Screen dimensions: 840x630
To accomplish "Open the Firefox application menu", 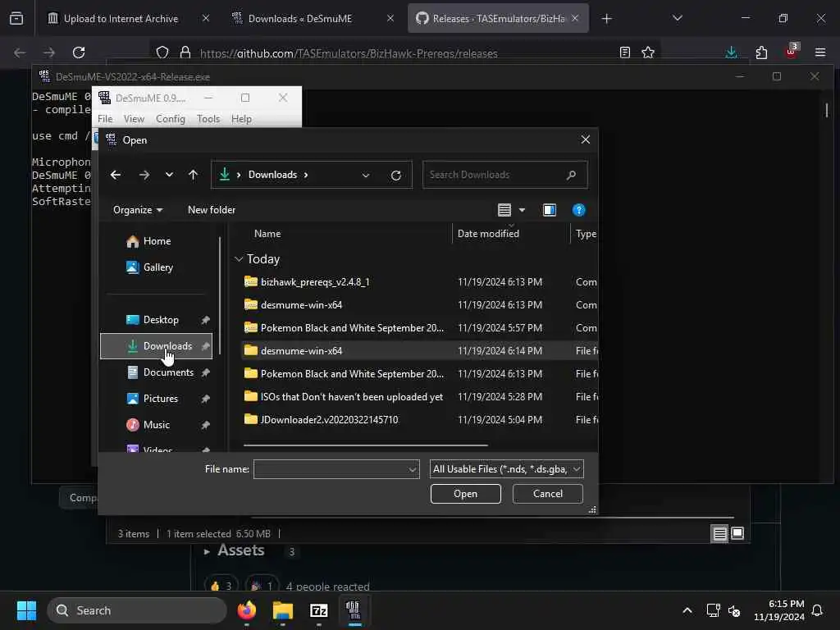I will click(819, 52).
